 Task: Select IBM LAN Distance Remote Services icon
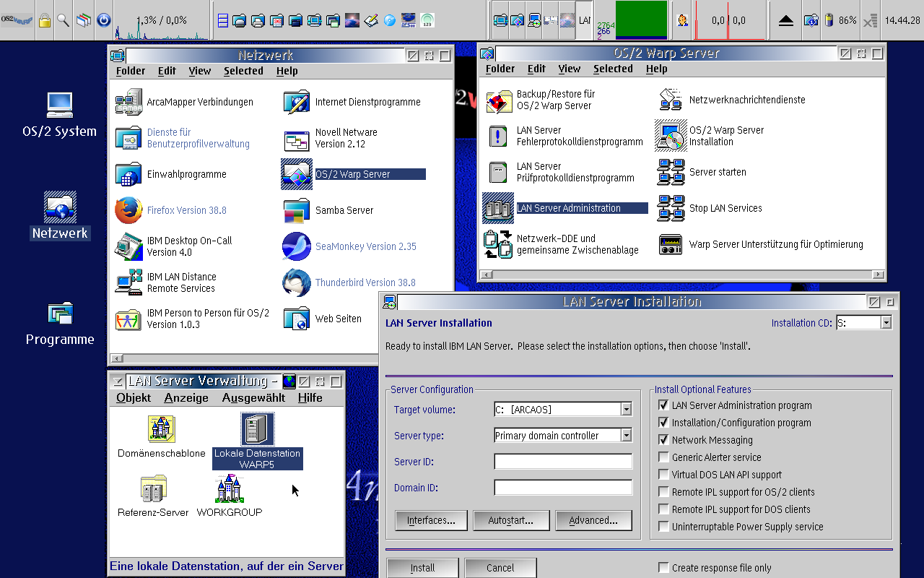(x=129, y=282)
